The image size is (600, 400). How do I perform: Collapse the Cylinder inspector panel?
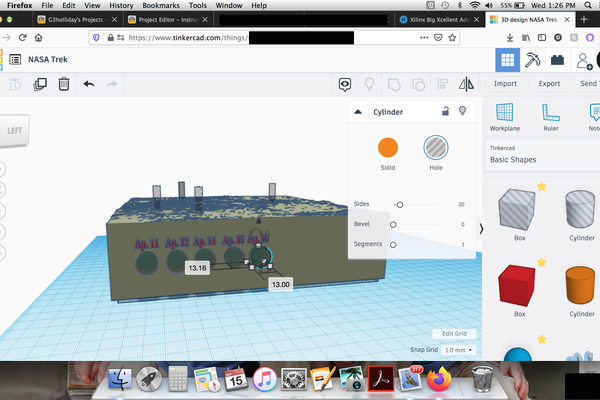358,112
